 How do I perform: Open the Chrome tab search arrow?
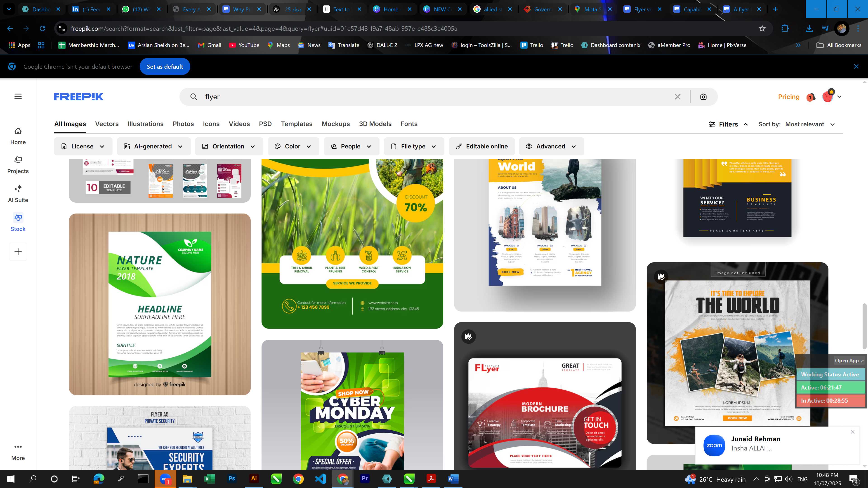tap(9, 9)
